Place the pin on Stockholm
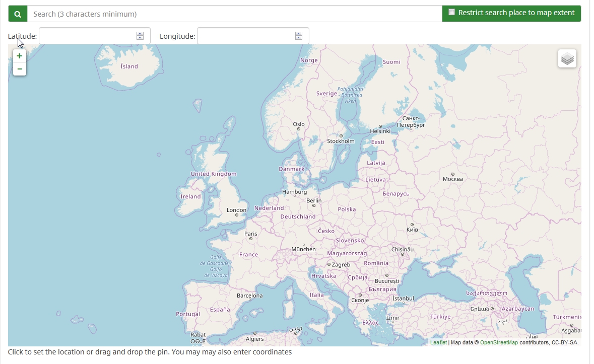 pyautogui.click(x=341, y=136)
